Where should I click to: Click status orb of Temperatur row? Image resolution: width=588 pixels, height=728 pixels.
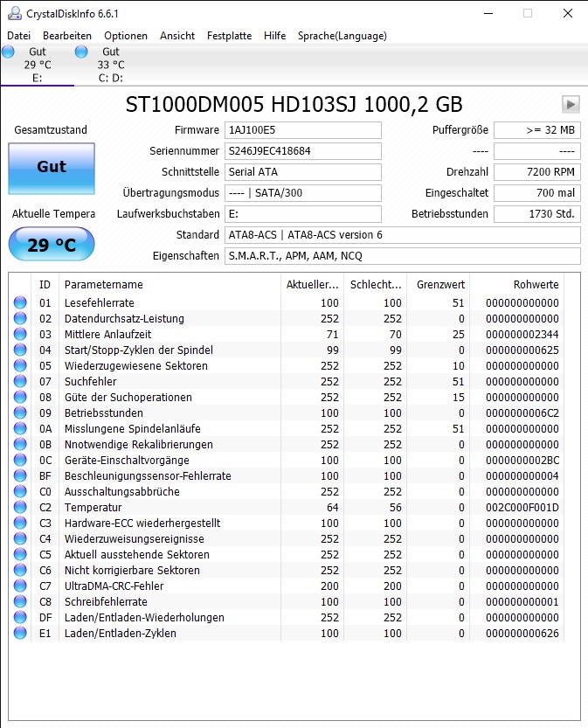20,508
